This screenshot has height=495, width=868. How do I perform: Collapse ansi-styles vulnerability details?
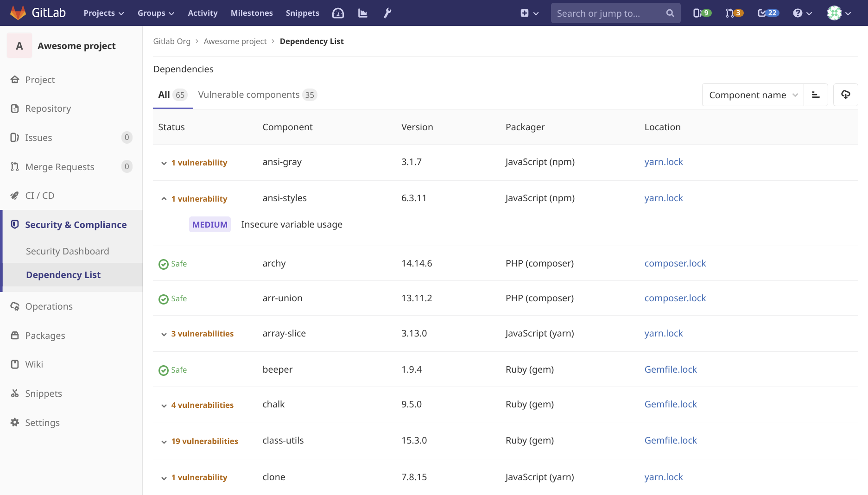pyautogui.click(x=164, y=199)
